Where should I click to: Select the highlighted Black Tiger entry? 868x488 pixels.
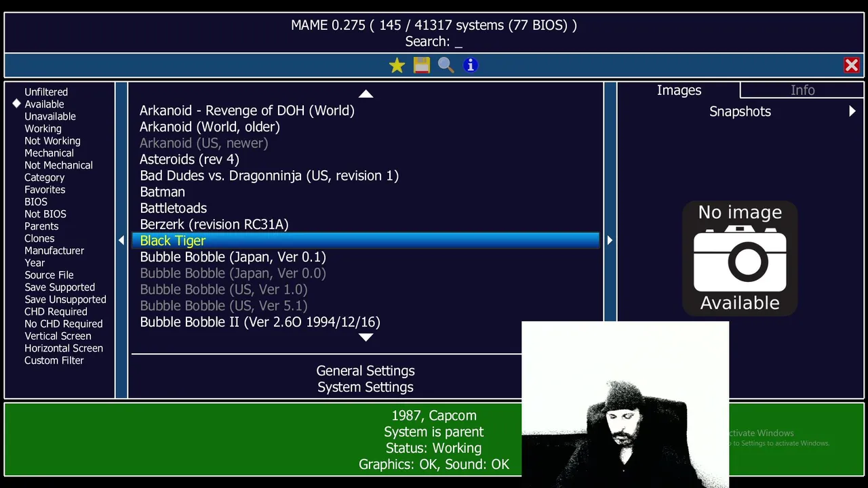pos(366,241)
